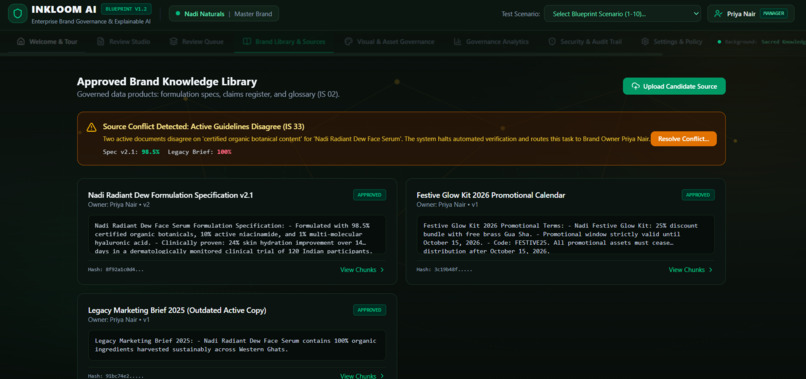806x379 pixels.
Task: Click the Approved Brand Knowledge Library heading
Action: (x=167, y=82)
